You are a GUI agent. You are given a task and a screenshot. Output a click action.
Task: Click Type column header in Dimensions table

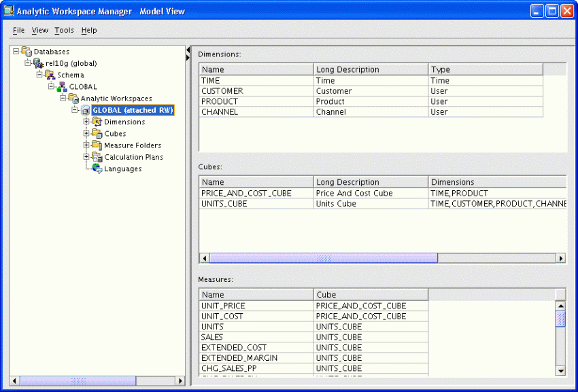click(x=486, y=69)
